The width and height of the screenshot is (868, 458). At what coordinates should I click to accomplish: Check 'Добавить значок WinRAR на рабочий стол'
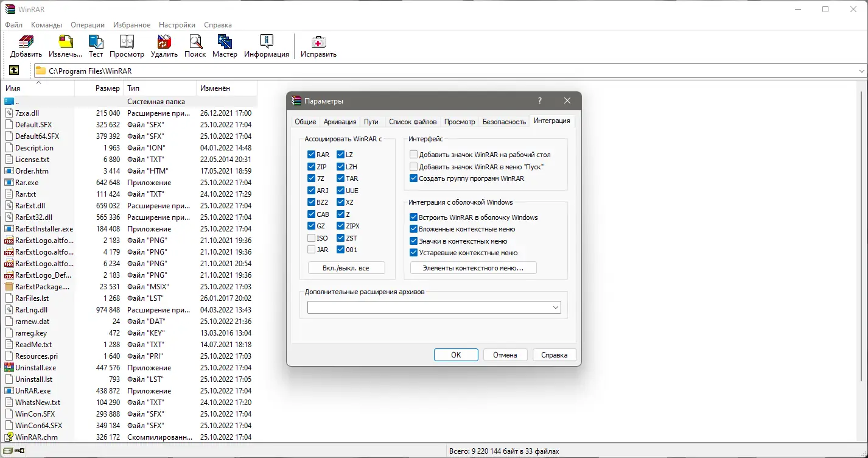click(x=414, y=155)
